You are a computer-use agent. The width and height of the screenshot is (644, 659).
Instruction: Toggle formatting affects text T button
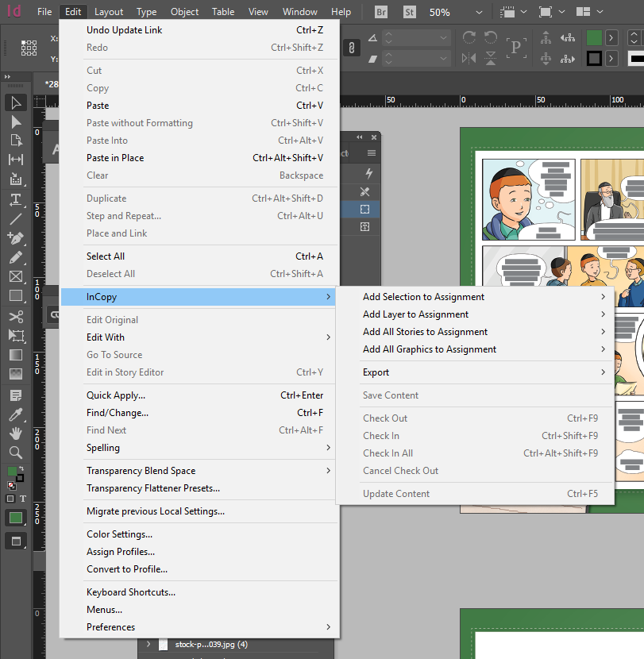[23, 499]
